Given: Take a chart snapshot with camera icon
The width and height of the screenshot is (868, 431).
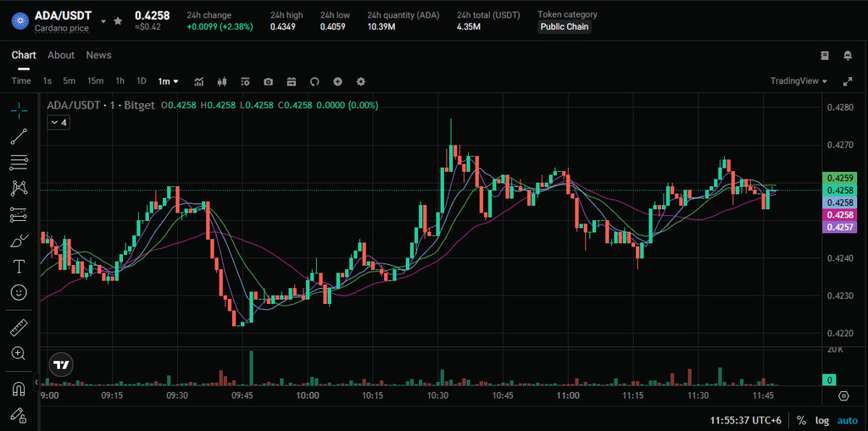Looking at the screenshot, I should (269, 81).
